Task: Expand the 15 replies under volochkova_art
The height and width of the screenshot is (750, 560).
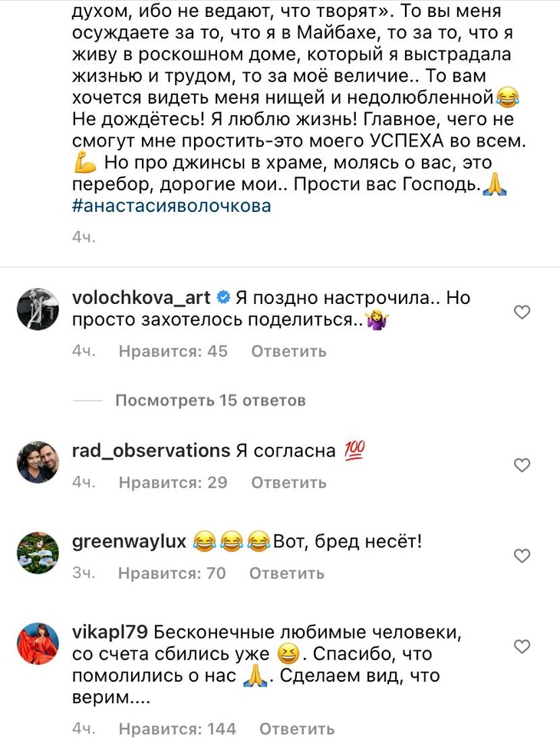Action: click(x=211, y=400)
